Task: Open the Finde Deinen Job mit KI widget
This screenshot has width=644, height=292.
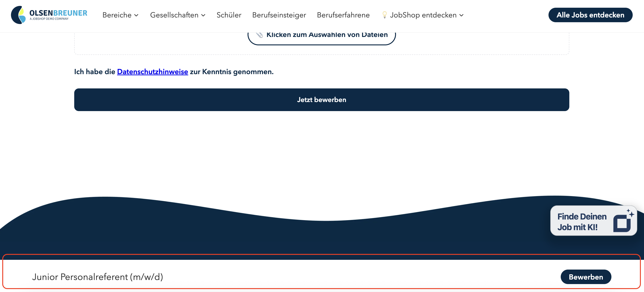Action: click(582, 221)
